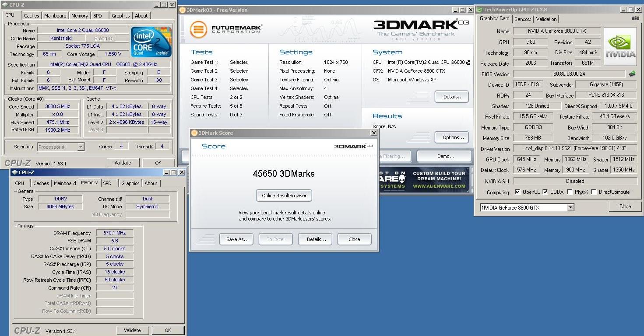
Task: Switch to Caches tab in top CPU-Z
Action: pyautogui.click(x=32, y=16)
